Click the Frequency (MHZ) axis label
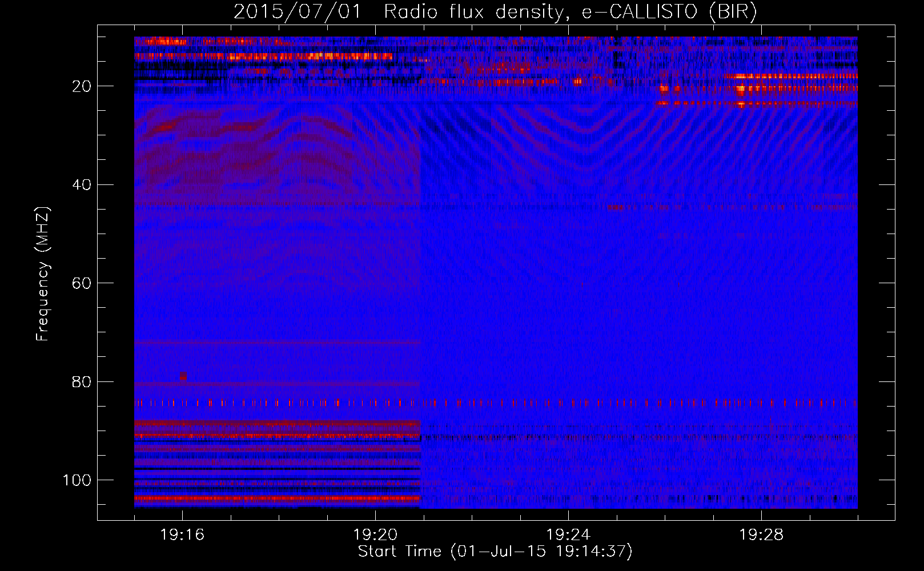This screenshot has height=571, width=924. (x=43, y=274)
